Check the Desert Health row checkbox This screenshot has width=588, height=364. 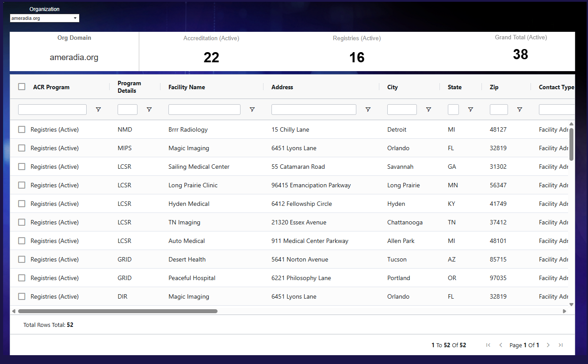tap(22, 259)
